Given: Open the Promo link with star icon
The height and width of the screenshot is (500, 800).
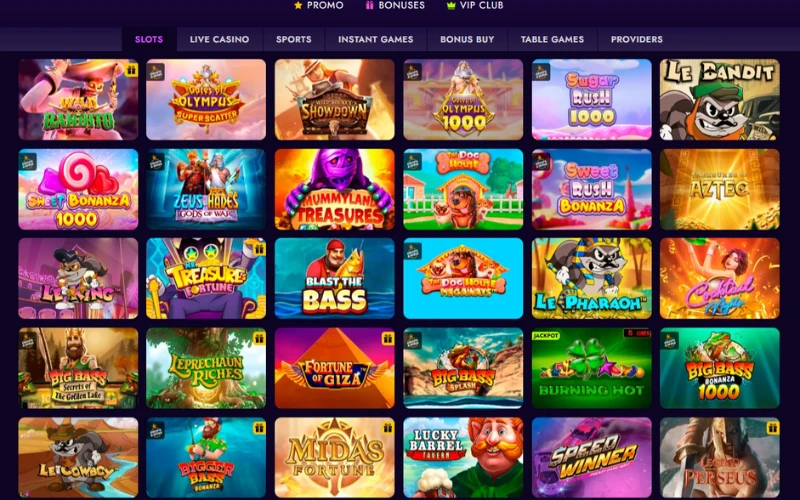Looking at the screenshot, I should [319, 5].
